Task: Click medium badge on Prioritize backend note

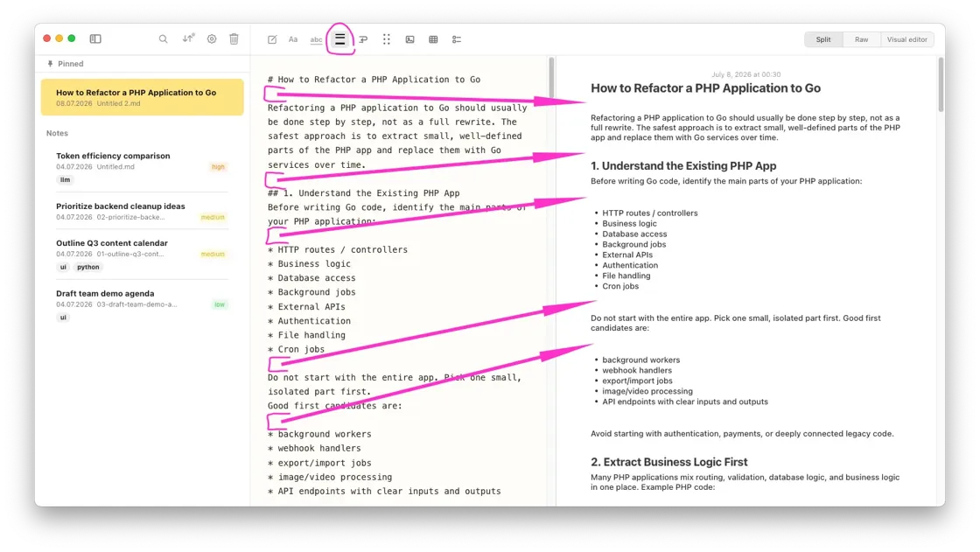Action: [x=213, y=218]
